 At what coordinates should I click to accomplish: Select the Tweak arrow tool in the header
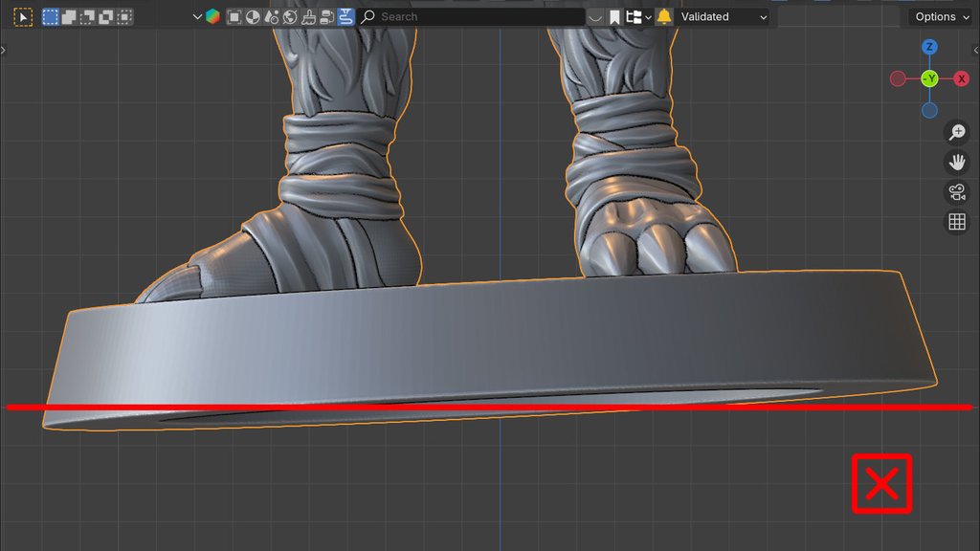coord(21,16)
